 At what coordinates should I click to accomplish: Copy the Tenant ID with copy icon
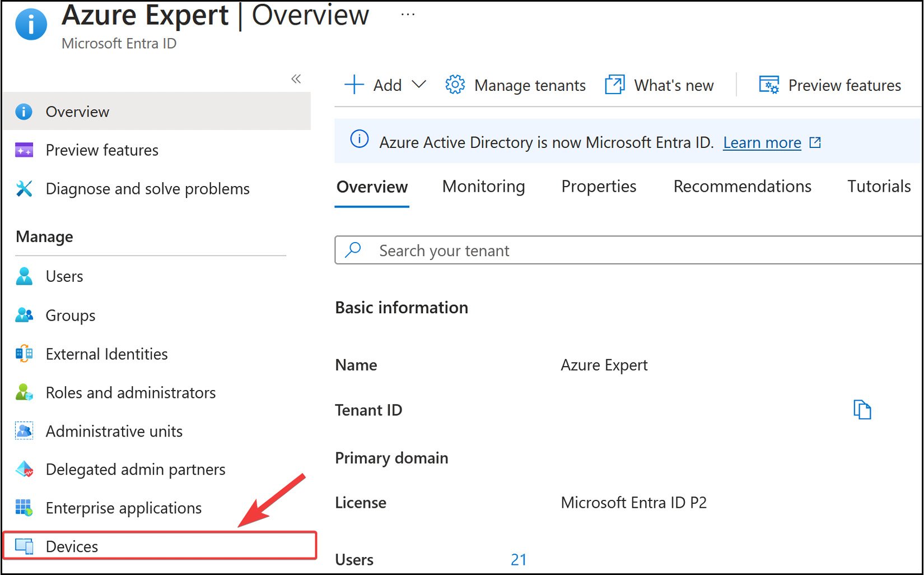click(862, 410)
